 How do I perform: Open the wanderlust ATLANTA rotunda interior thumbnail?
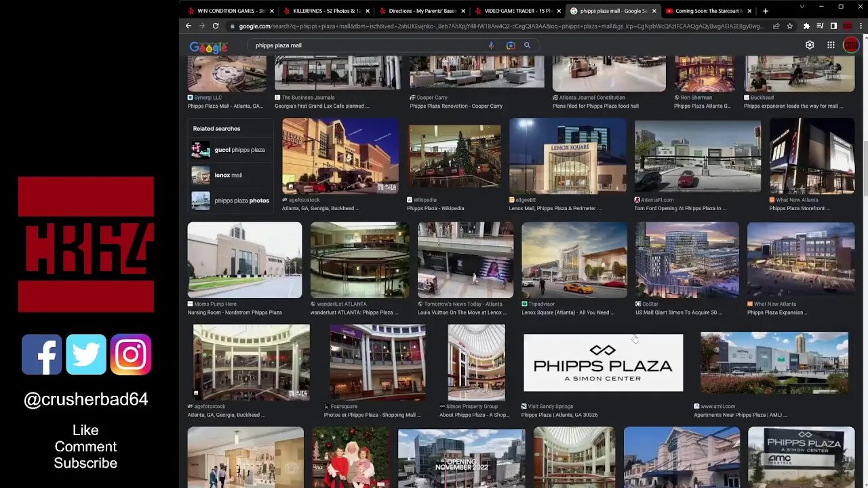(x=359, y=260)
